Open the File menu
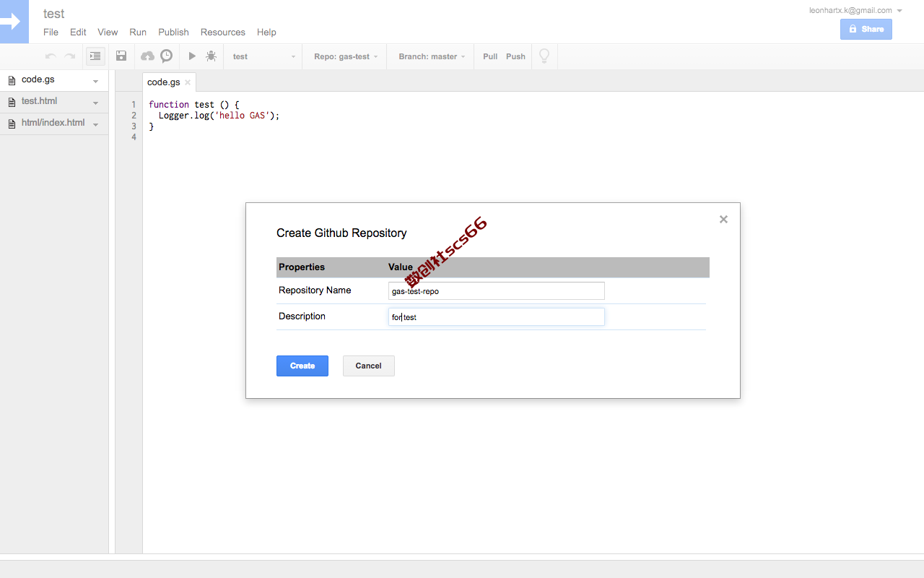This screenshot has width=924, height=578. pyautogui.click(x=51, y=32)
